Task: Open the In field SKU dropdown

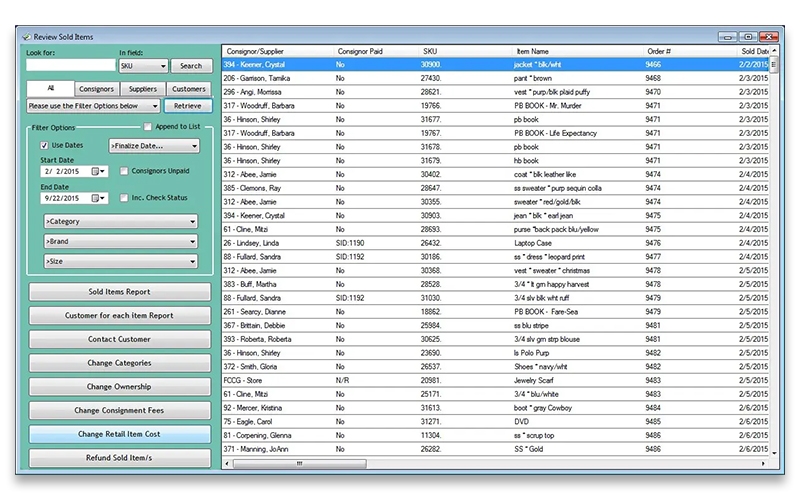Action: pyautogui.click(x=143, y=66)
